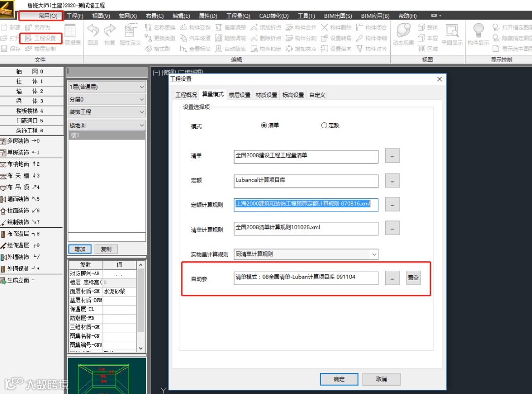The width and height of the screenshot is (532, 394).
Task: Select 多房装饰 tool in sidebar
Action: pos(20,141)
